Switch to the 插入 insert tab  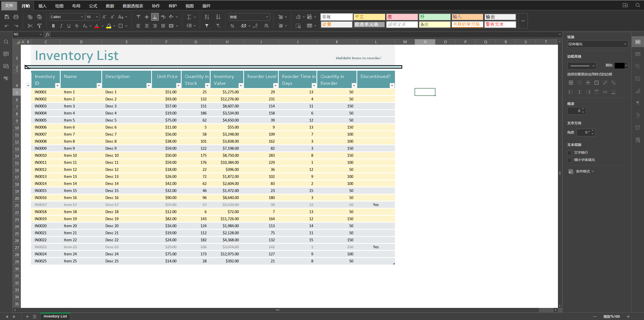pyautogui.click(x=42, y=6)
